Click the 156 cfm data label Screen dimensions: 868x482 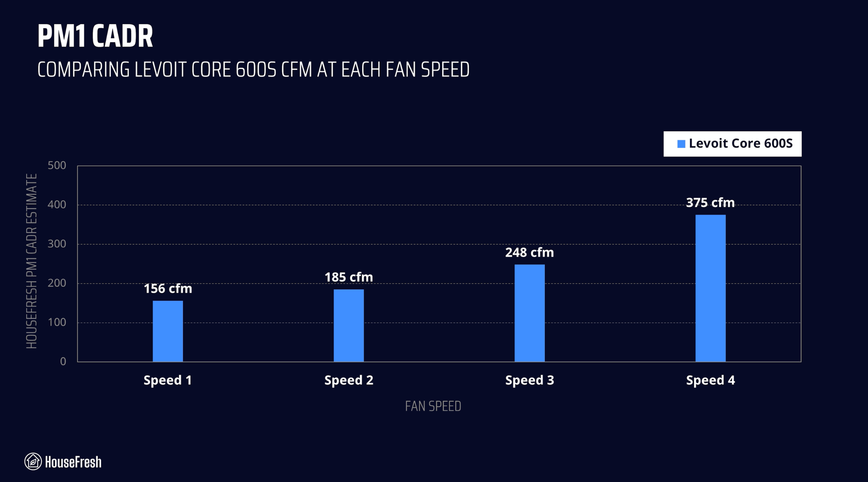(168, 289)
